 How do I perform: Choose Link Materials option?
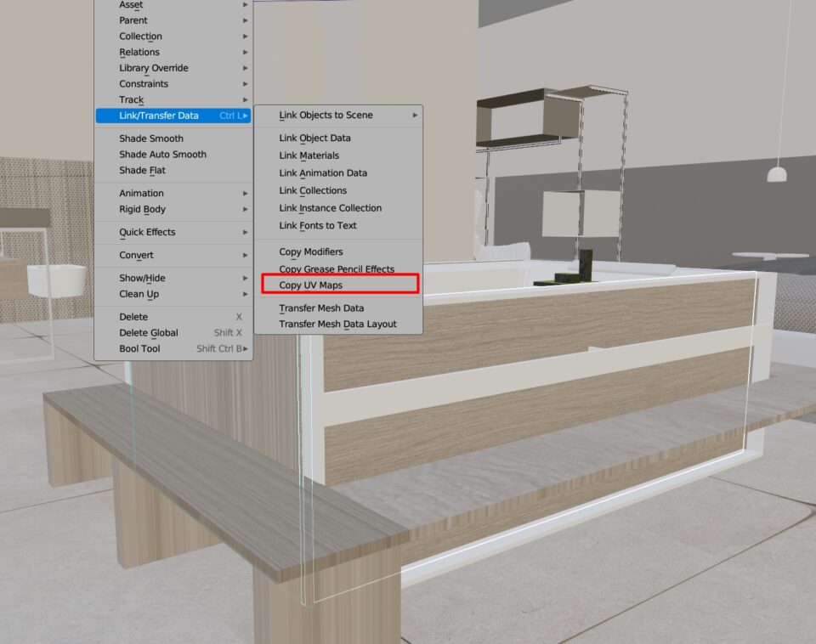point(309,155)
